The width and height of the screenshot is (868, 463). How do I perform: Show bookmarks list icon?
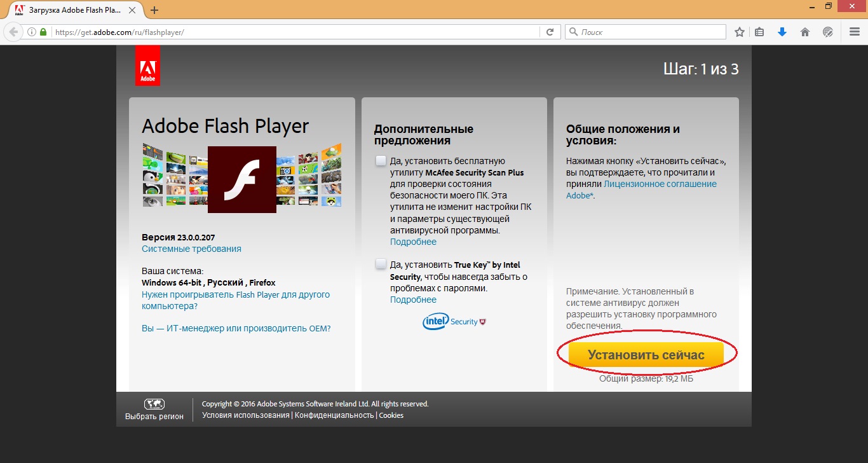(x=759, y=32)
